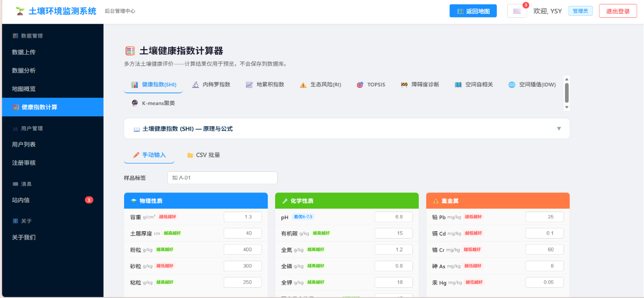Click the 管理员 role tag
Viewport: 644px width, 298px height.
pyautogui.click(x=581, y=11)
